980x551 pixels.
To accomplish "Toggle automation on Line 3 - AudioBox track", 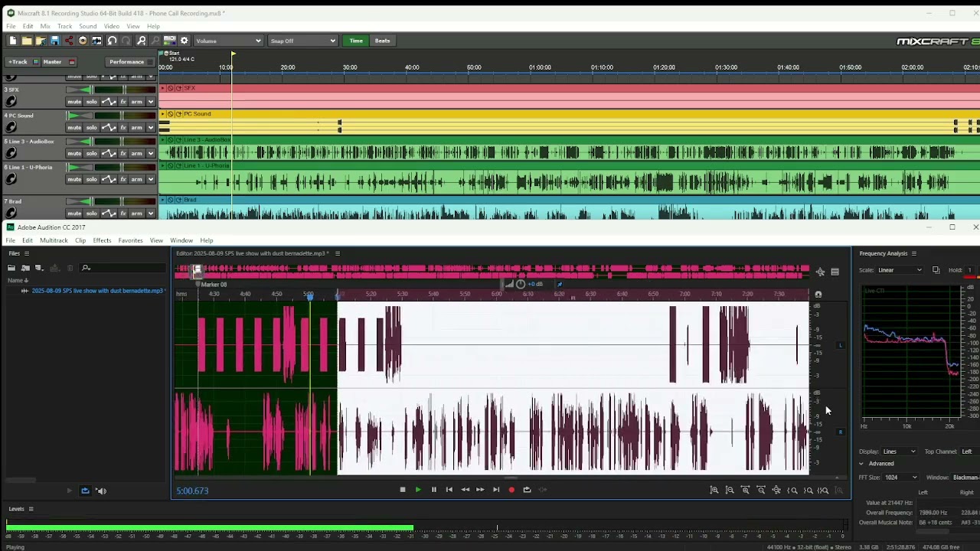I will (x=109, y=153).
